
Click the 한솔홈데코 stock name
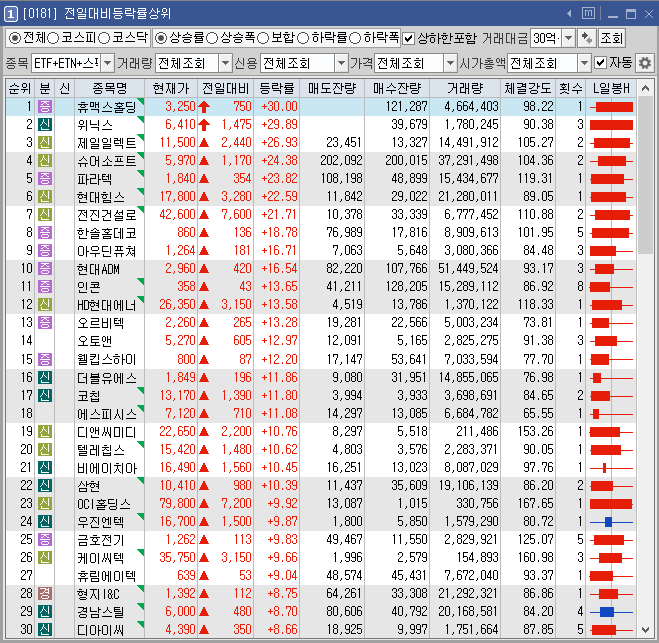point(107,233)
